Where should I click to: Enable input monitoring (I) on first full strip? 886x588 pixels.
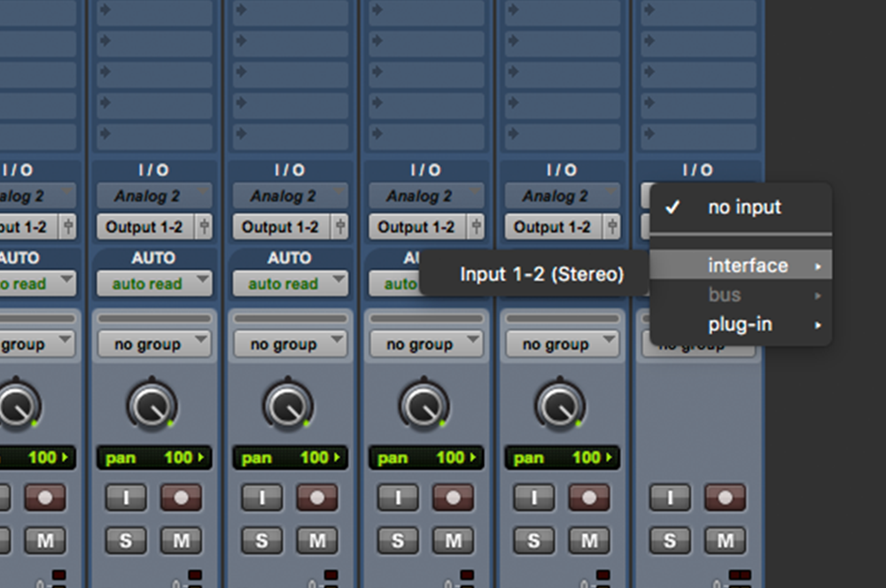(x=126, y=498)
